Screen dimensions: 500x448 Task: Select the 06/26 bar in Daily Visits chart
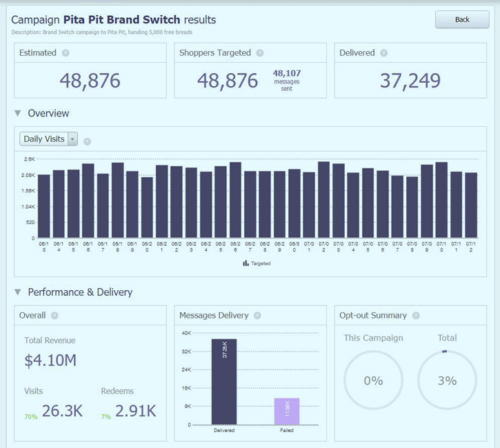(235, 200)
